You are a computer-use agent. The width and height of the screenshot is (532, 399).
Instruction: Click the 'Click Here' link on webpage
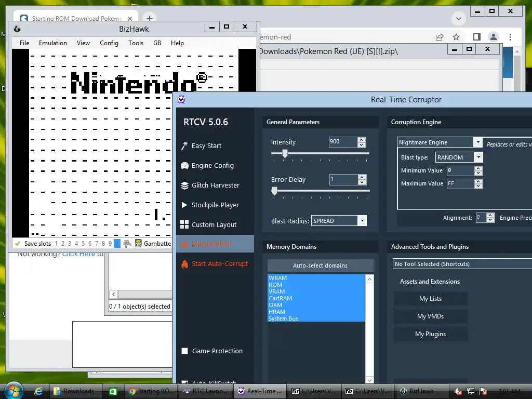[78, 254]
